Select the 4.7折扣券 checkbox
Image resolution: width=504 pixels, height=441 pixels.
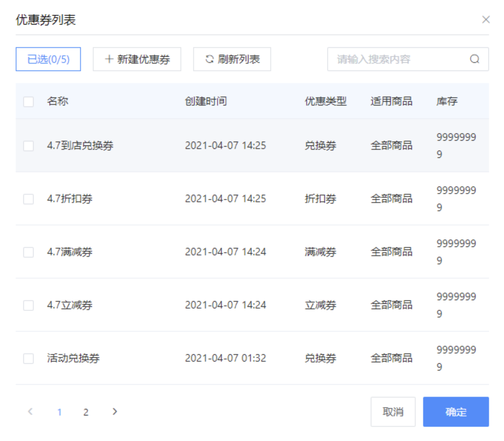[x=28, y=199]
